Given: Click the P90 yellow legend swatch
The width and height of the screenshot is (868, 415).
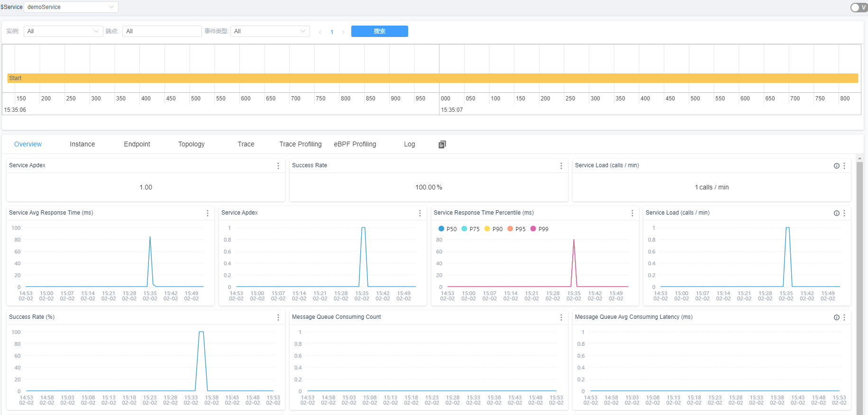Looking at the screenshot, I should (x=487, y=229).
